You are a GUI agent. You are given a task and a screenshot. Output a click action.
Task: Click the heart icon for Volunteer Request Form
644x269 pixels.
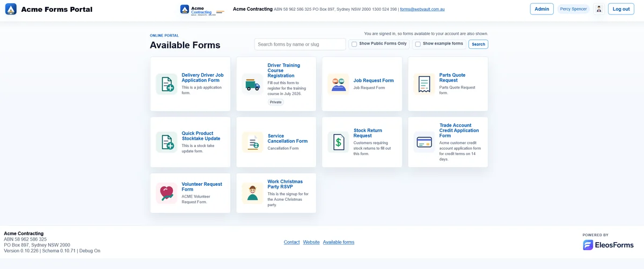point(166,193)
